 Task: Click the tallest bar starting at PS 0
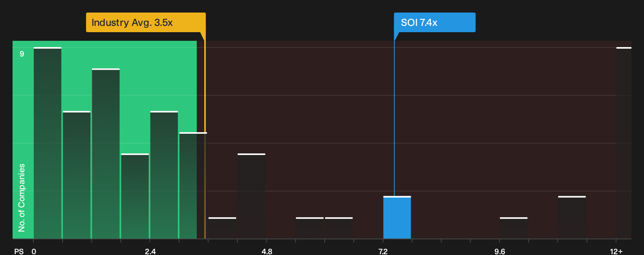(x=48, y=143)
